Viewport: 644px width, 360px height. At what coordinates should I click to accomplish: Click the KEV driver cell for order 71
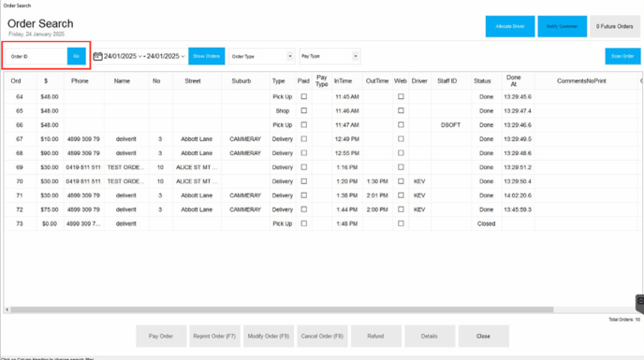(419, 195)
